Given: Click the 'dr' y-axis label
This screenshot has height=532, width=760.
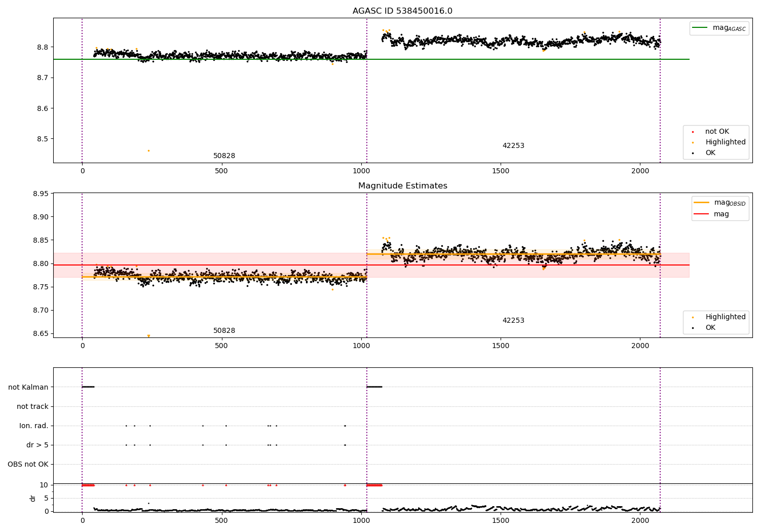Looking at the screenshot, I should tap(33, 498).
